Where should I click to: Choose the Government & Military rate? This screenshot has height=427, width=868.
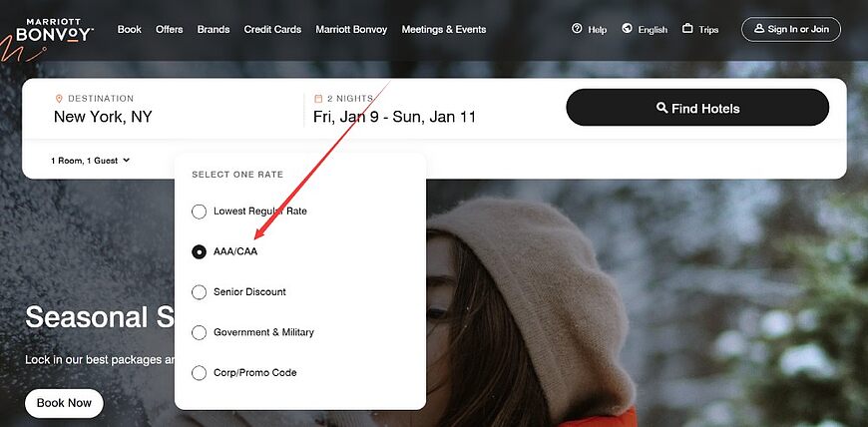click(x=252, y=333)
